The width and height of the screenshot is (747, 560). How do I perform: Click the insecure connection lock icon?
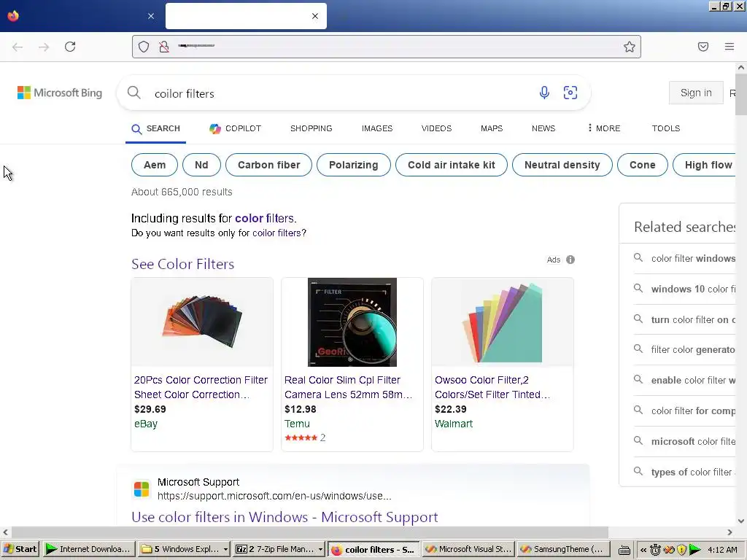(164, 47)
